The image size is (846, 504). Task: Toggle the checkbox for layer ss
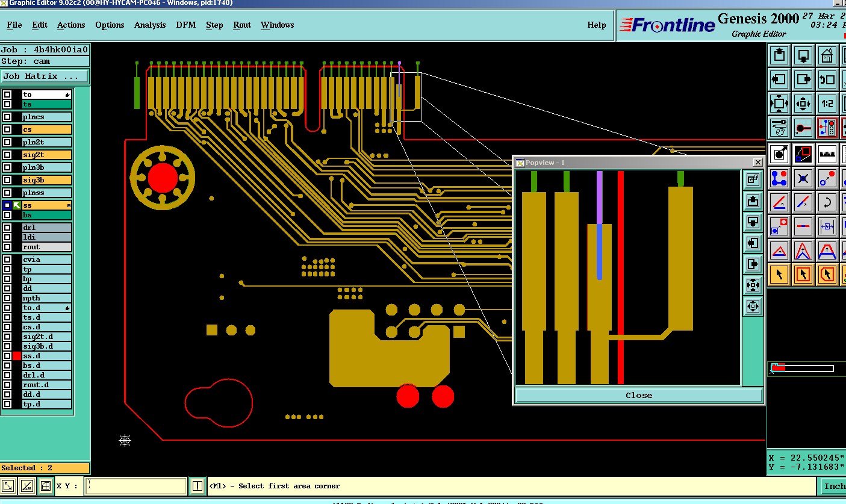pos(7,205)
